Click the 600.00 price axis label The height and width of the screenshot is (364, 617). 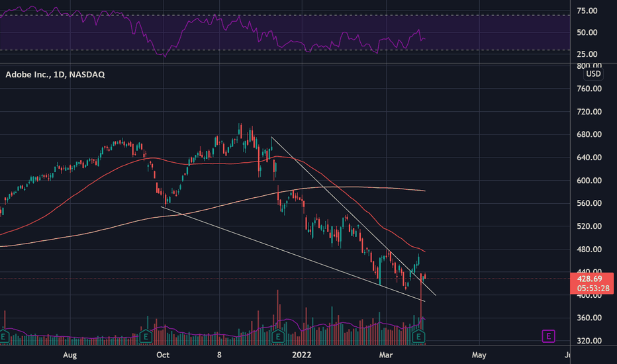point(589,181)
